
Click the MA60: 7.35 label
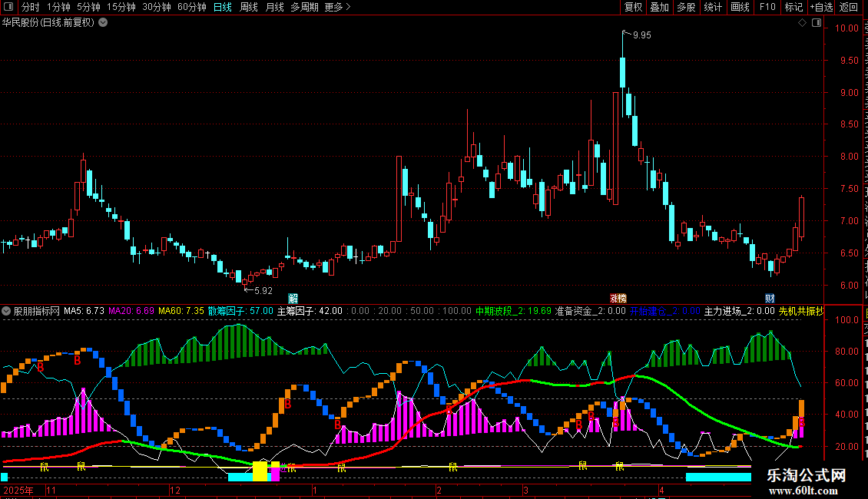181,311
